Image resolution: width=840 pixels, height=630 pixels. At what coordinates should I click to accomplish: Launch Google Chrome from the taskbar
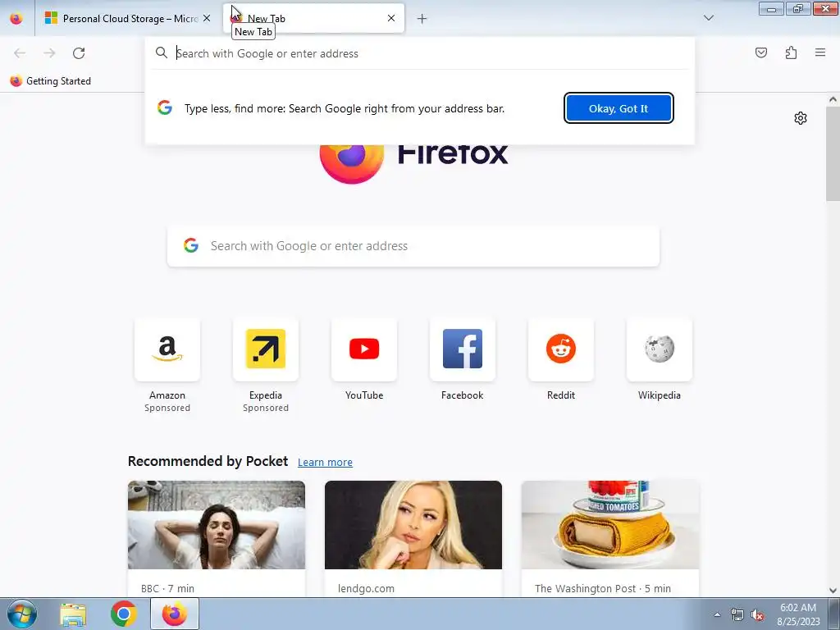(124, 614)
